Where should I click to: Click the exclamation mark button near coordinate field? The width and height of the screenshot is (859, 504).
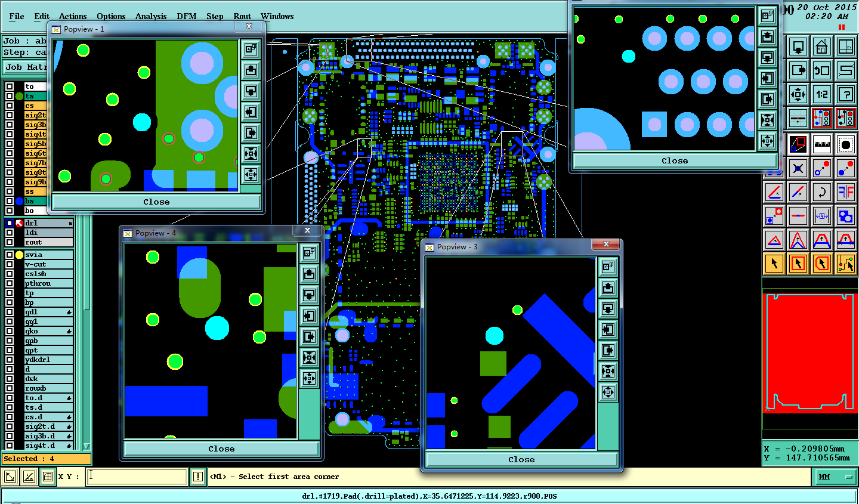pyautogui.click(x=198, y=477)
